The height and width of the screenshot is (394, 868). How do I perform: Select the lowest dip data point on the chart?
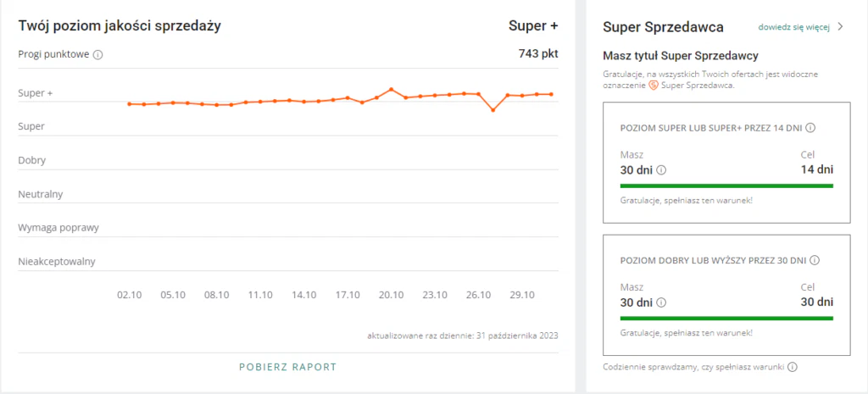493,110
